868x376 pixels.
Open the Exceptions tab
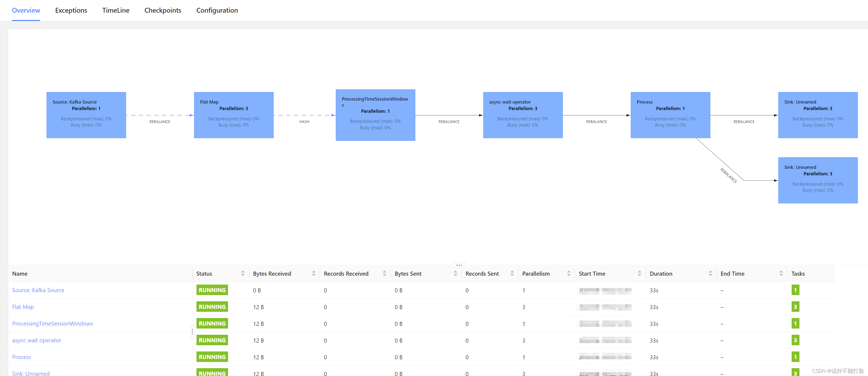[70, 11]
